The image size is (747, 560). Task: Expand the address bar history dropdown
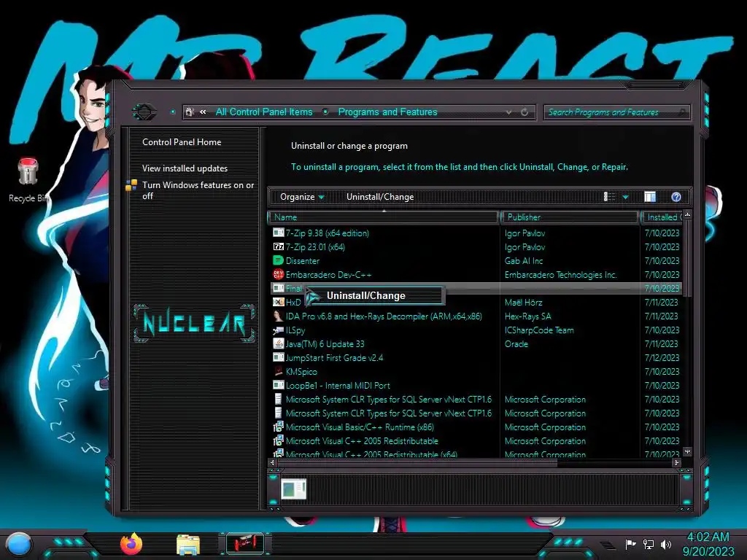coord(508,112)
